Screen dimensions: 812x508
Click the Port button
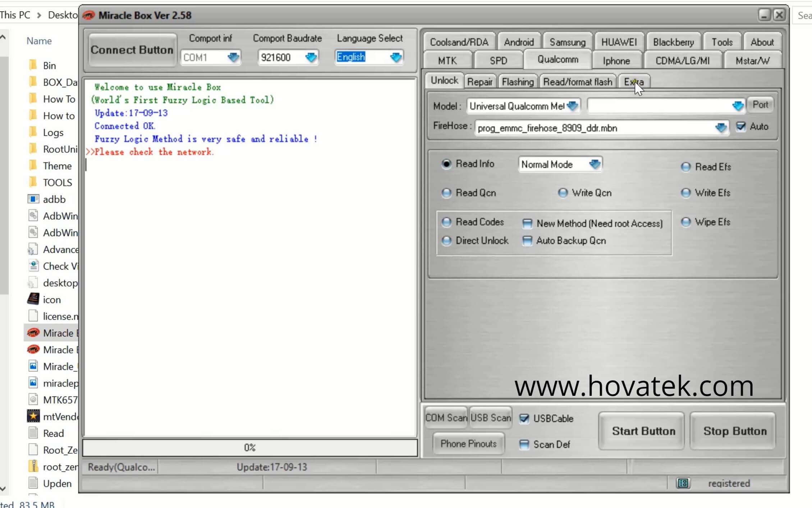760,105
